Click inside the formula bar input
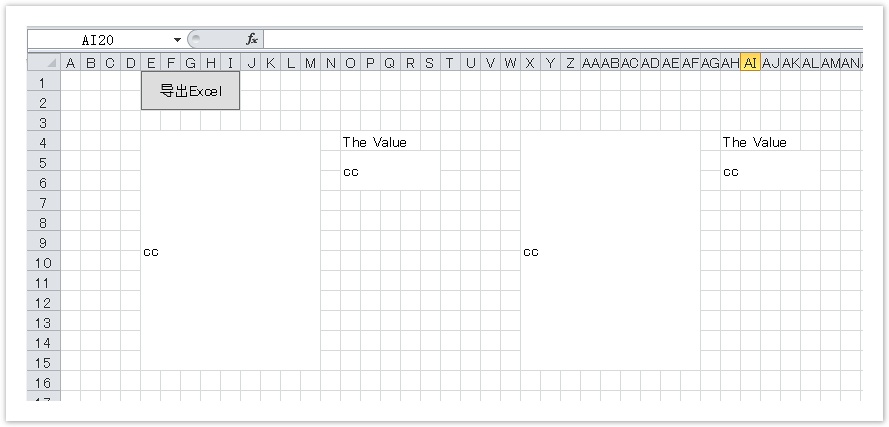Screen dimensions: 889x427 click(x=560, y=39)
